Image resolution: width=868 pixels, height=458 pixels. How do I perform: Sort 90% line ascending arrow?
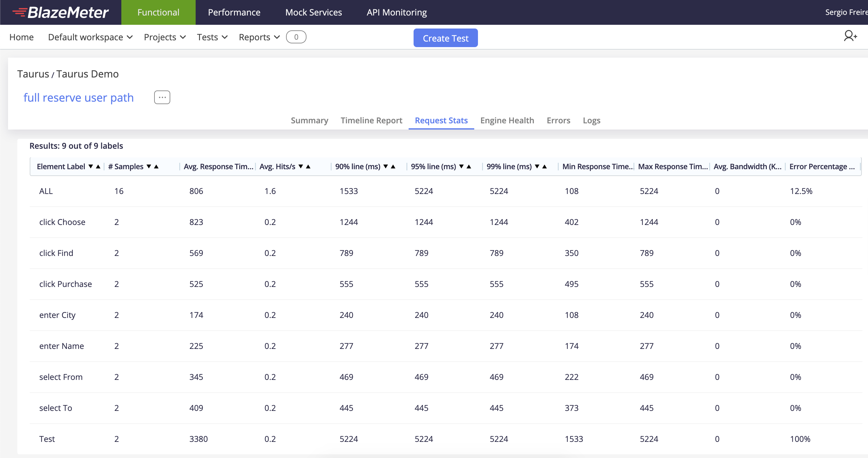[x=393, y=167]
